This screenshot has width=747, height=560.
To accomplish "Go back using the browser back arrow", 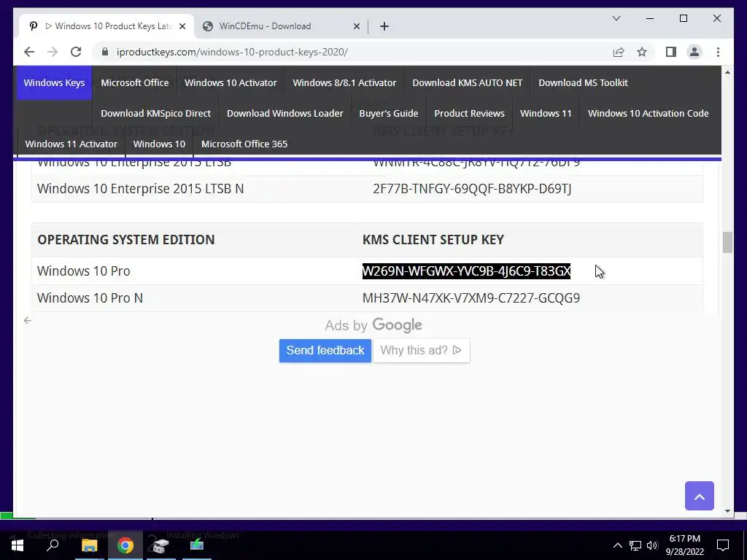I will pyautogui.click(x=29, y=52).
